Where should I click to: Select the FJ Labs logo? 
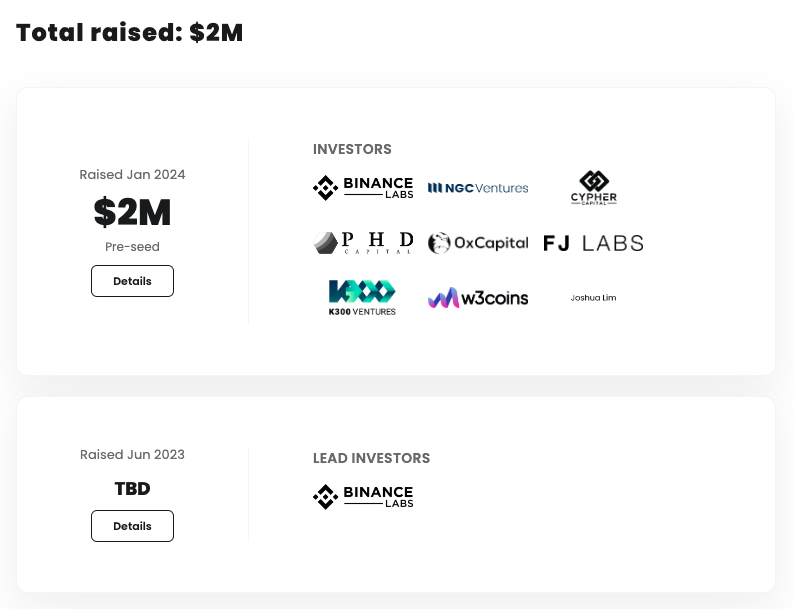tap(593, 243)
